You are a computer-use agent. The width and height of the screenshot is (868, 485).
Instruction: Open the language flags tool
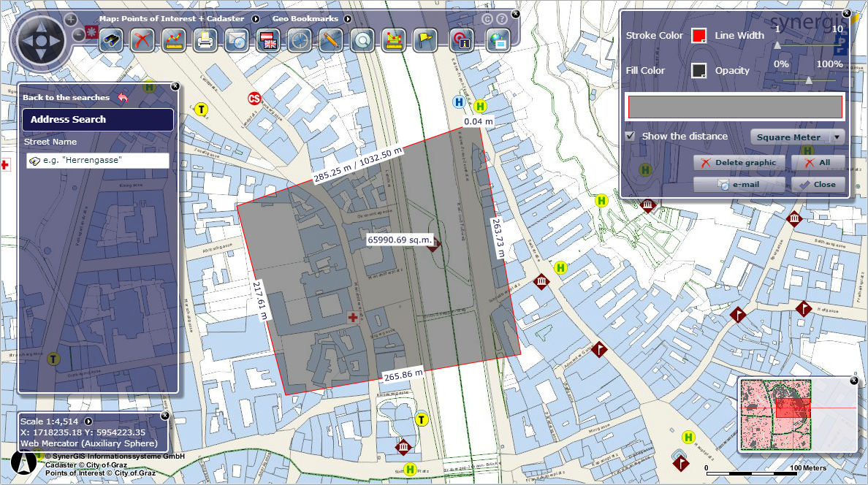point(268,40)
